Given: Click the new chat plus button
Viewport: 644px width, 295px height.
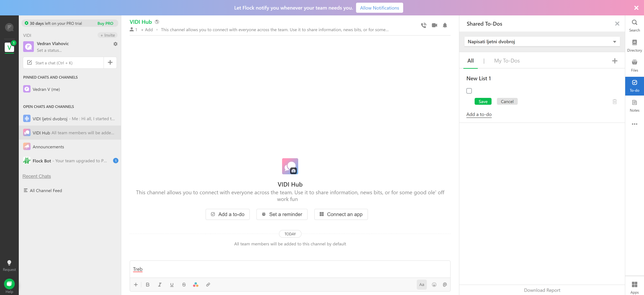Looking at the screenshot, I should [x=110, y=62].
